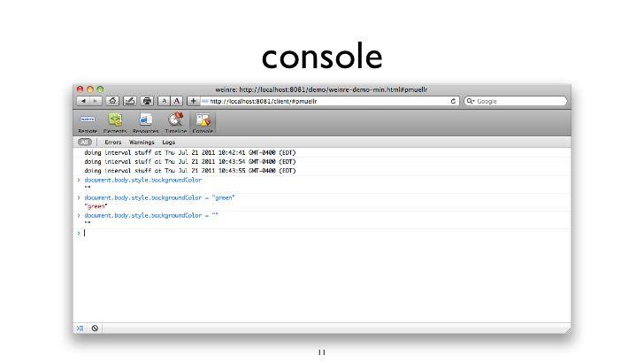This screenshot has height=363, width=644.
Task: Click the "green" result output
Action: [96, 206]
